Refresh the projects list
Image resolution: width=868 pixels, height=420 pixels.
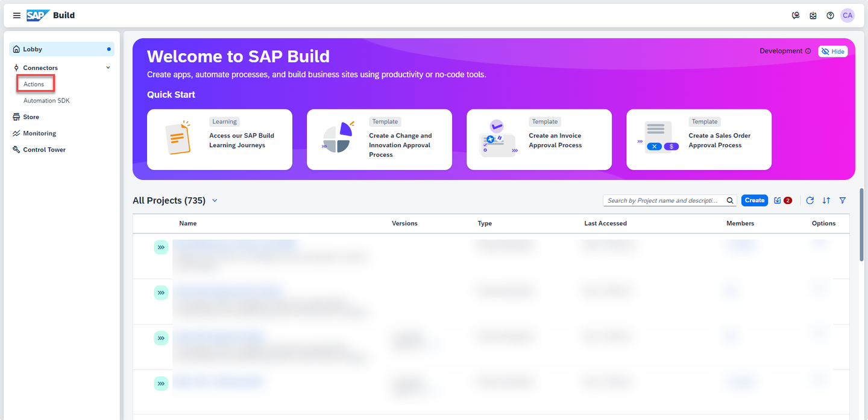(810, 200)
